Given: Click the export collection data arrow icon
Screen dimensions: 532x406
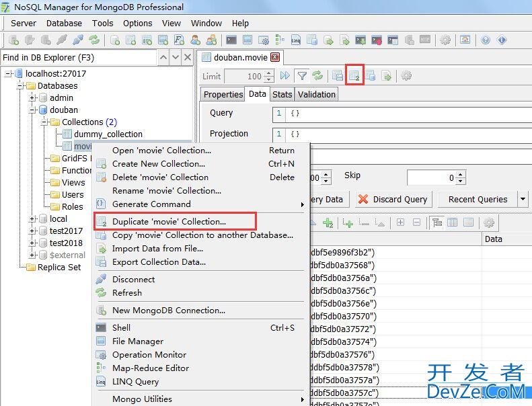Looking at the screenshot, I should point(387,75).
